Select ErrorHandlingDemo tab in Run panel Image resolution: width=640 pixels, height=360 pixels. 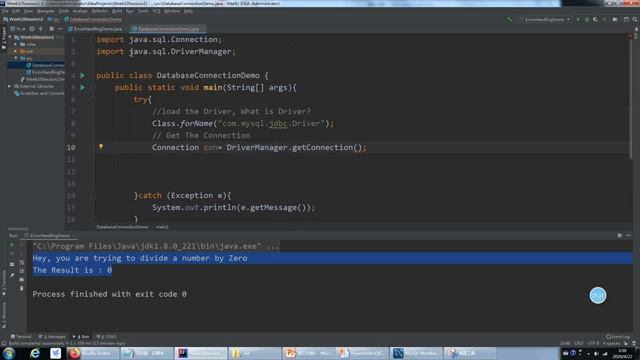[49, 236]
